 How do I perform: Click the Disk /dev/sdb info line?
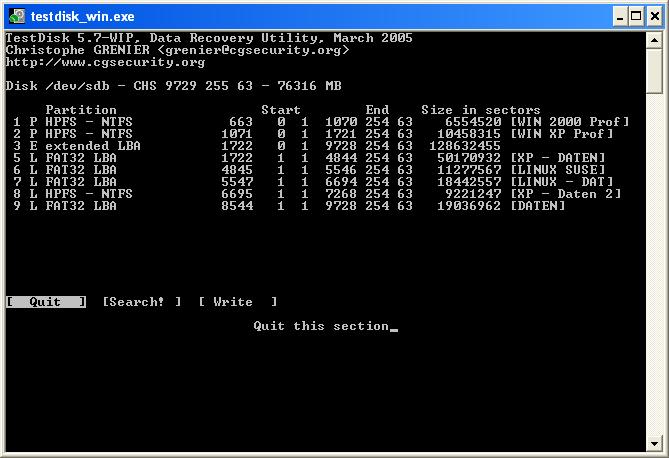[174, 86]
